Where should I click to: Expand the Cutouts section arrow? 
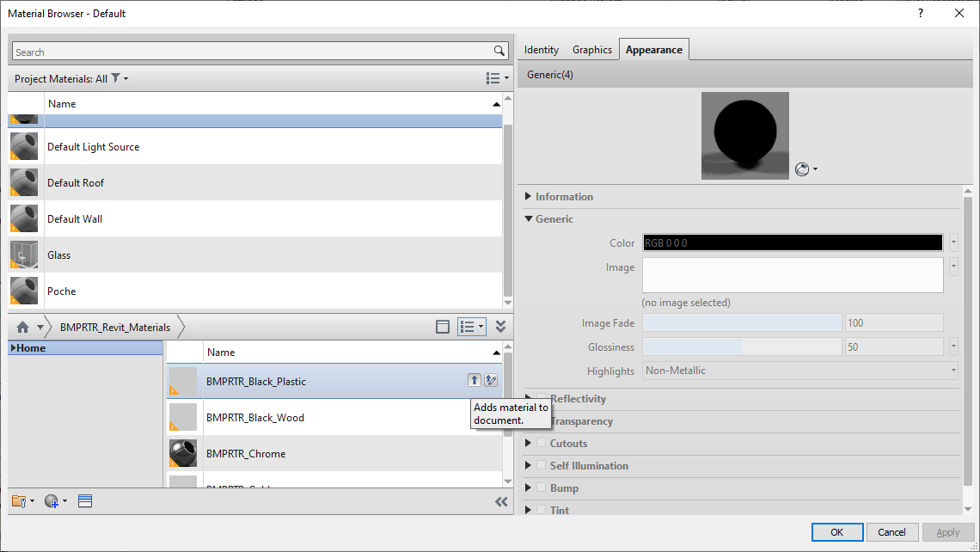528,443
